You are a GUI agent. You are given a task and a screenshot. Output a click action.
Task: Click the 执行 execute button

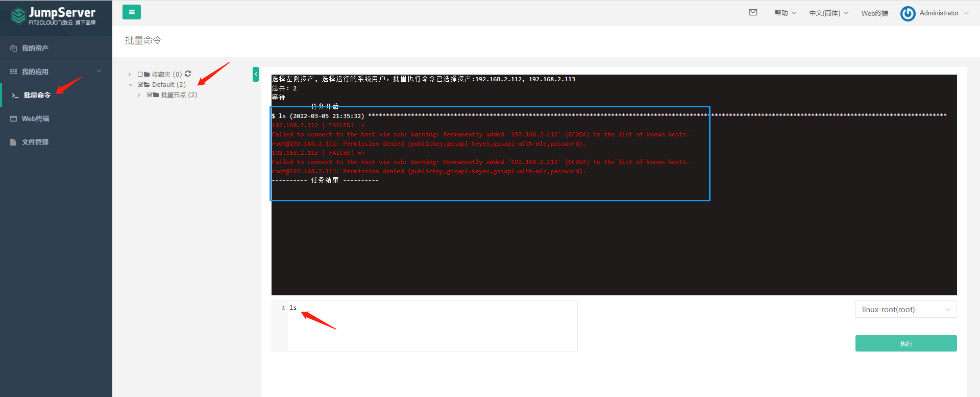pos(906,343)
